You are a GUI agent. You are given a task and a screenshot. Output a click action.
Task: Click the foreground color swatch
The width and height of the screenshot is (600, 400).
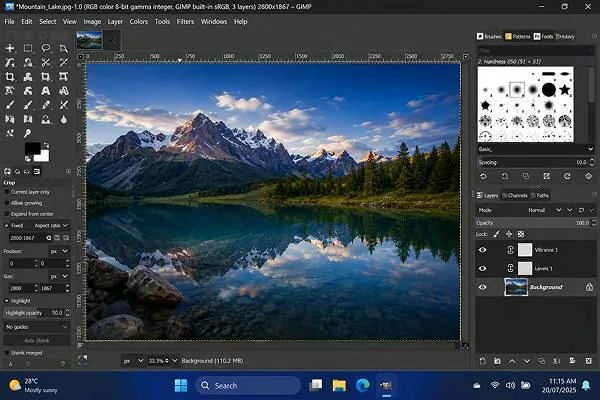(32, 148)
